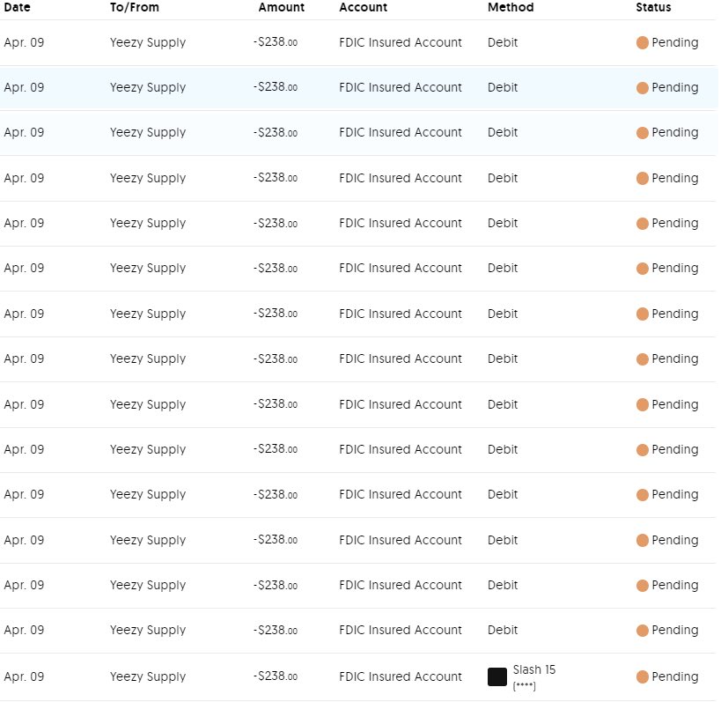Select the Apr. 09 date in the Slash 15 row

24,676
